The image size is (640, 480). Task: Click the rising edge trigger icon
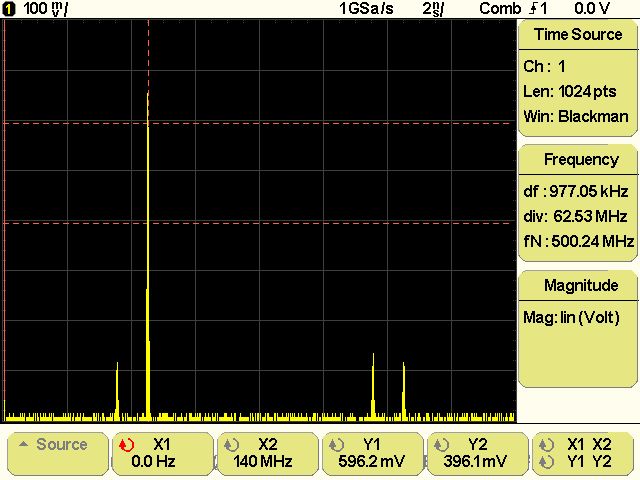tap(533, 9)
